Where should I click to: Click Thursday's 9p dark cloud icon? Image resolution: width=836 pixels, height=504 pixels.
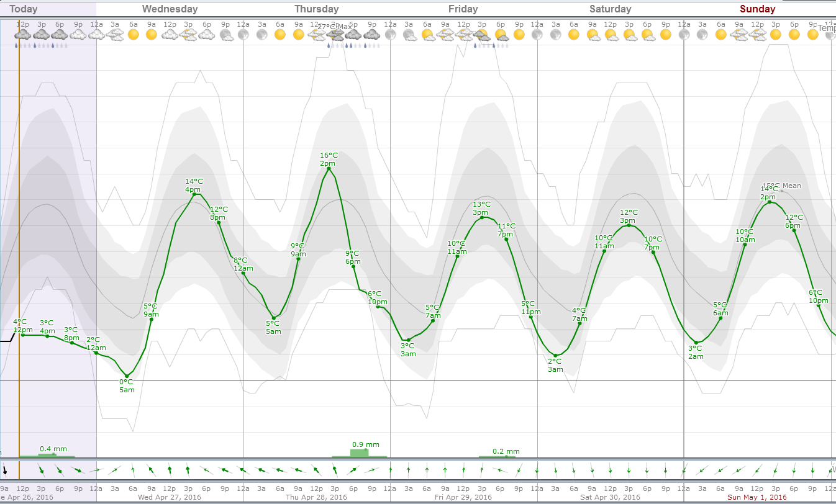click(372, 35)
